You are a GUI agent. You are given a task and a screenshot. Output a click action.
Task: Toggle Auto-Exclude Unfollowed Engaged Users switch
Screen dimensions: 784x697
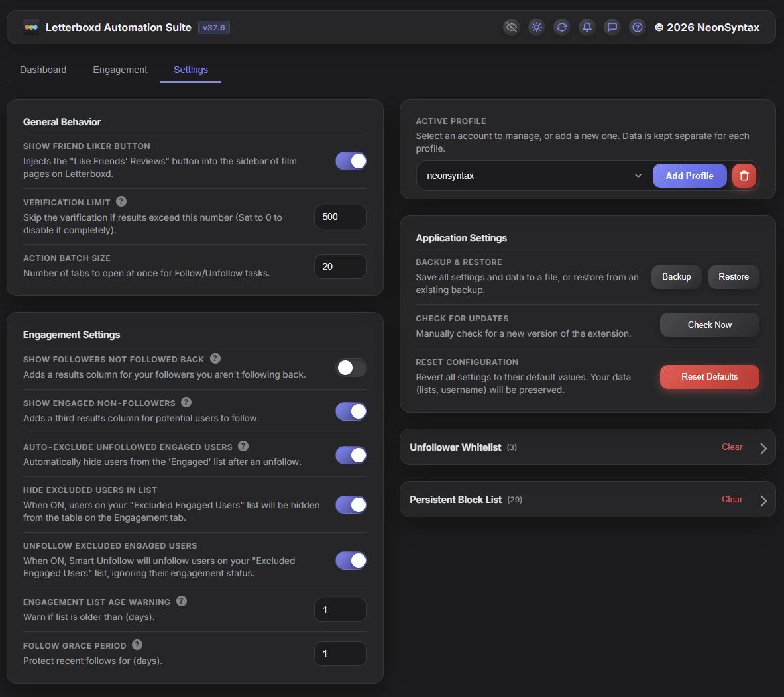tap(351, 455)
